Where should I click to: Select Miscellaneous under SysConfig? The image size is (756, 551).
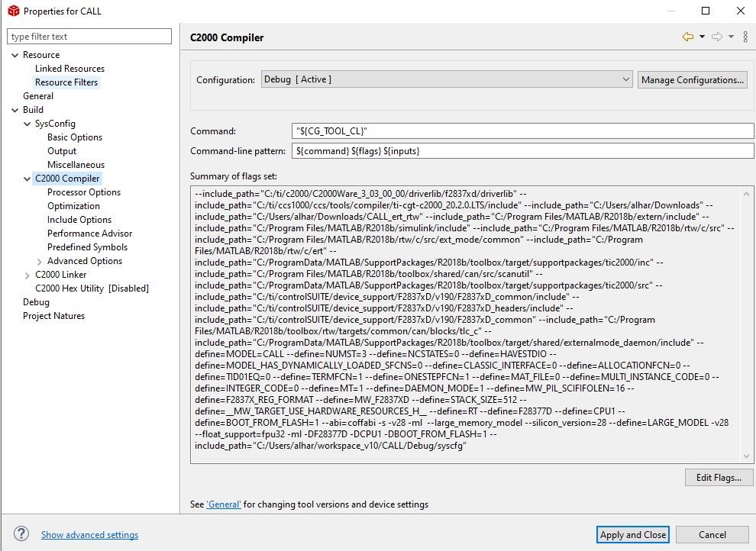tap(76, 165)
